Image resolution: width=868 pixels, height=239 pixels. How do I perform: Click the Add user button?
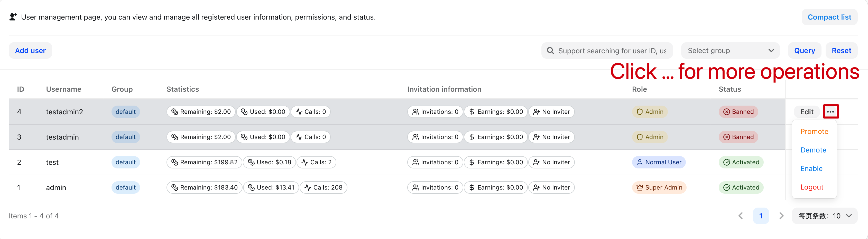[x=30, y=51]
